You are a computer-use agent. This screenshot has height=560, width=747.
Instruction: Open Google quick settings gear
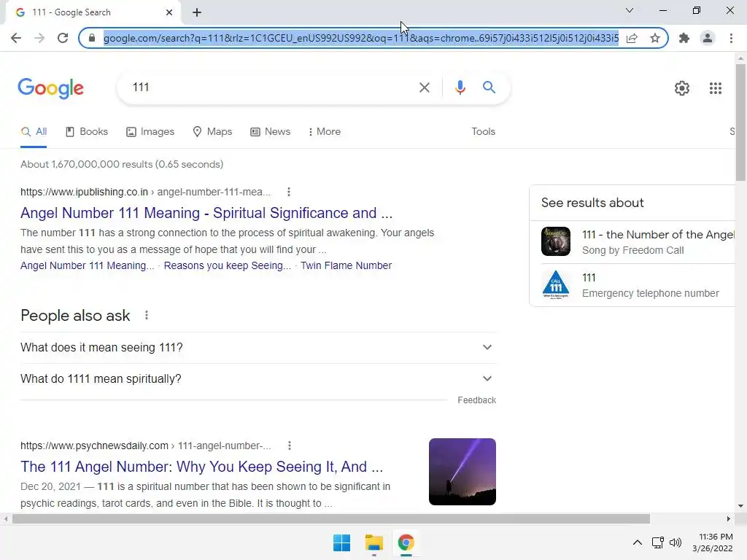[x=682, y=88]
